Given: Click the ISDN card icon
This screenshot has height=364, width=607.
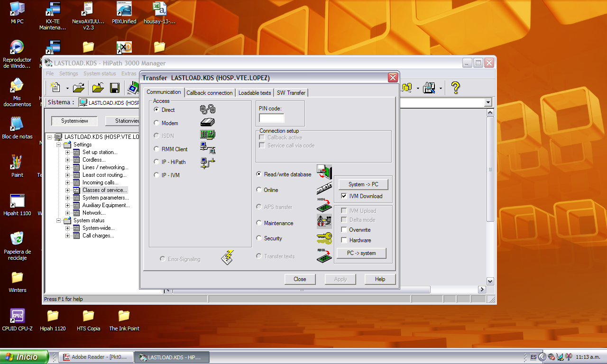Looking at the screenshot, I should pos(208,135).
